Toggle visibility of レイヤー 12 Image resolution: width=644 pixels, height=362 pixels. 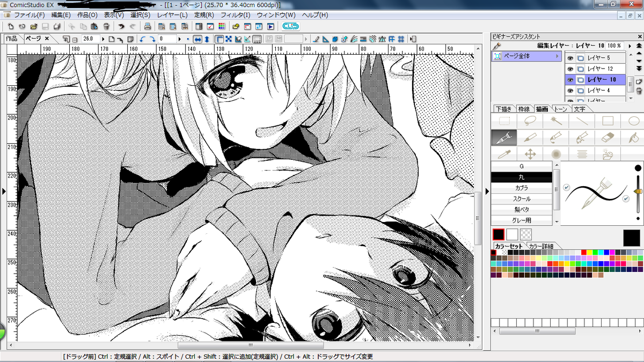[x=570, y=69]
